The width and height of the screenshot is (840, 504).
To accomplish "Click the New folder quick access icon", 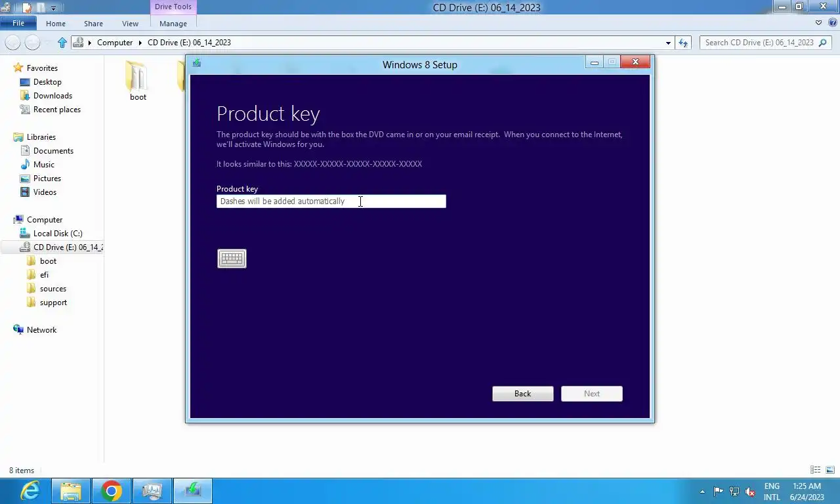I will point(40,8).
